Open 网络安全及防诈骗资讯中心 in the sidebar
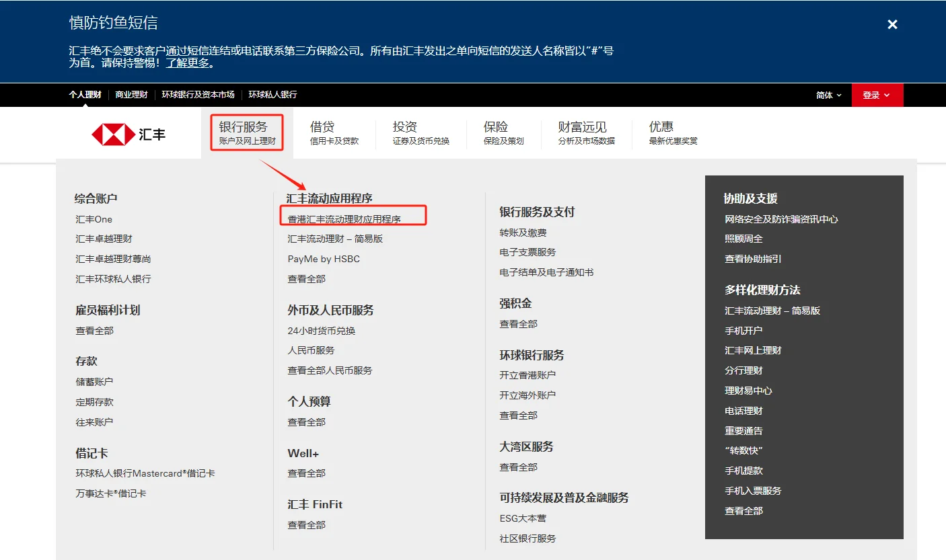Image resolution: width=946 pixels, height=560 pixels. tap(781, 218)
